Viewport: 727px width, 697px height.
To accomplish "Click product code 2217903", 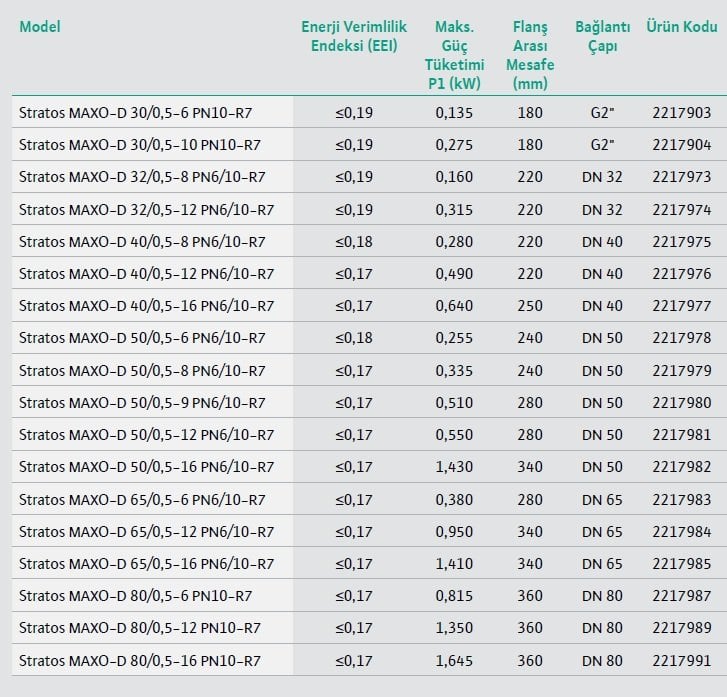I will 682,113.
